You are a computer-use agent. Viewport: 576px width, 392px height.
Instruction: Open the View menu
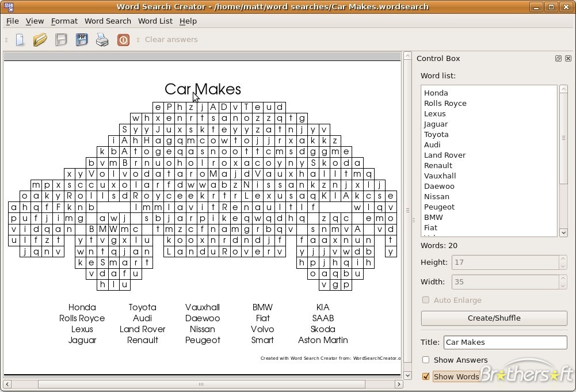35,21
